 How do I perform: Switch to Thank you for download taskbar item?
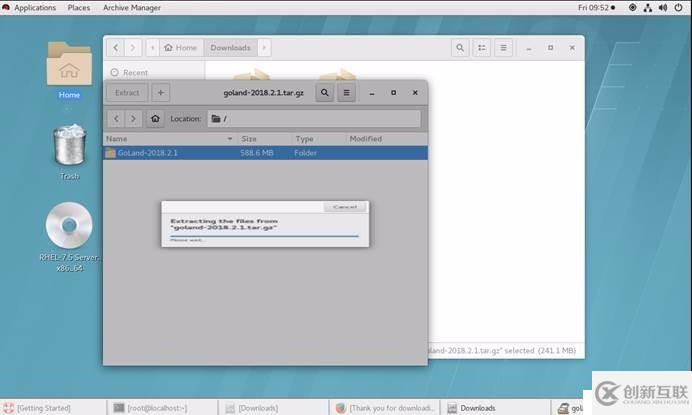pyautogui.click(x=385, y=408)
